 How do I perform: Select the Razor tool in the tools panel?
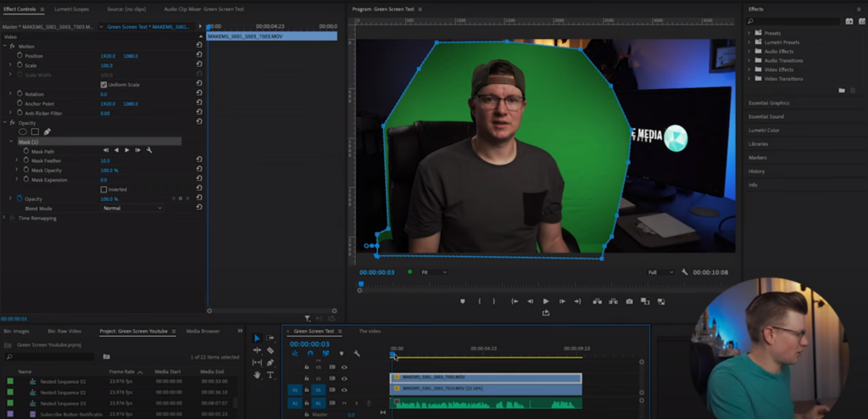tap(270, 349)
